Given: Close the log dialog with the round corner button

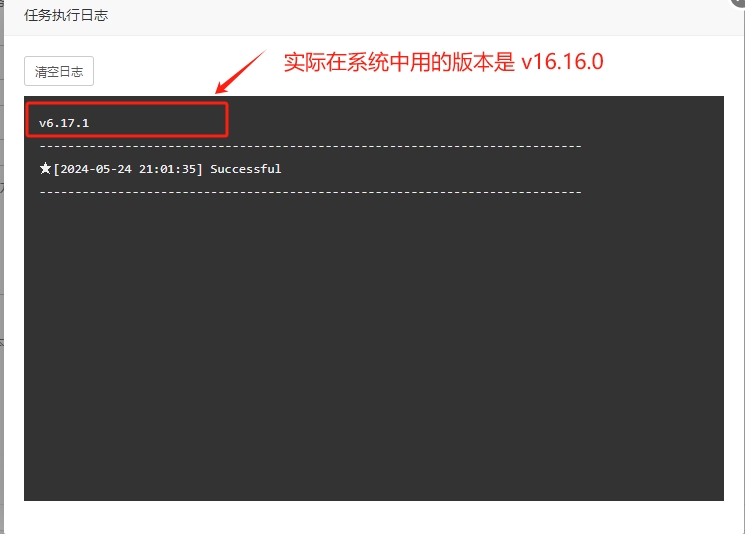Looking at the screenshot, I should [x=739, y=2].
